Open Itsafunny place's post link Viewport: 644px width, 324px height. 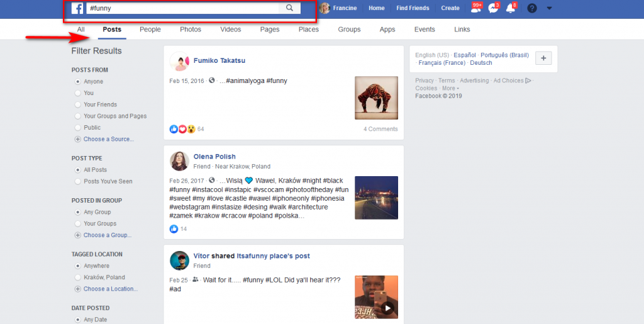pyautogui.click(x=273, y=256)
